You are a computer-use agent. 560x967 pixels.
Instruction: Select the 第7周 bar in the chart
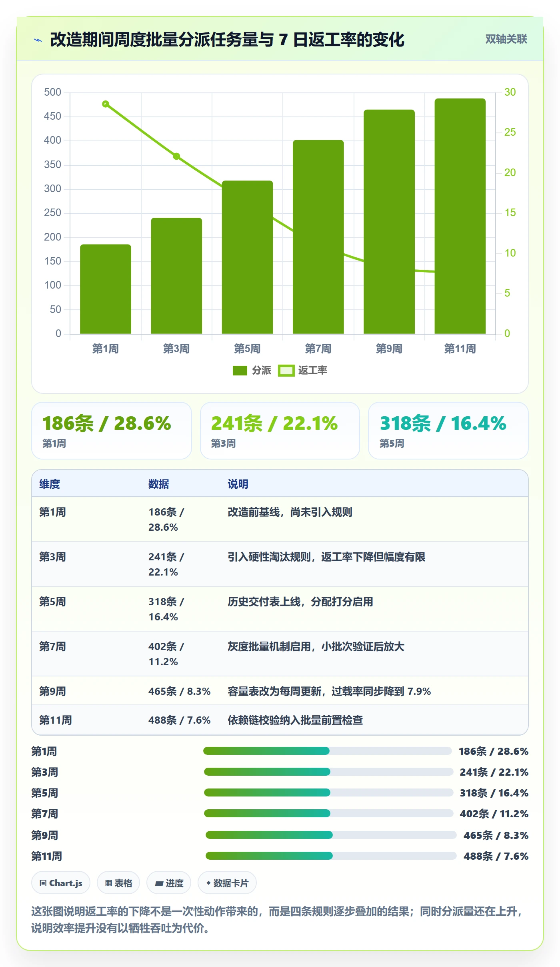pos(318,237)
